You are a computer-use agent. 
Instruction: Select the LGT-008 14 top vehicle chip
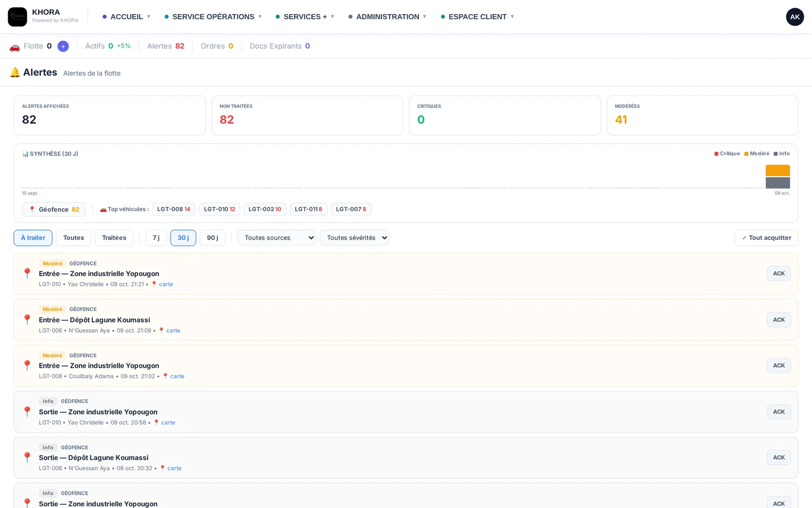click(x=174, y=209)
